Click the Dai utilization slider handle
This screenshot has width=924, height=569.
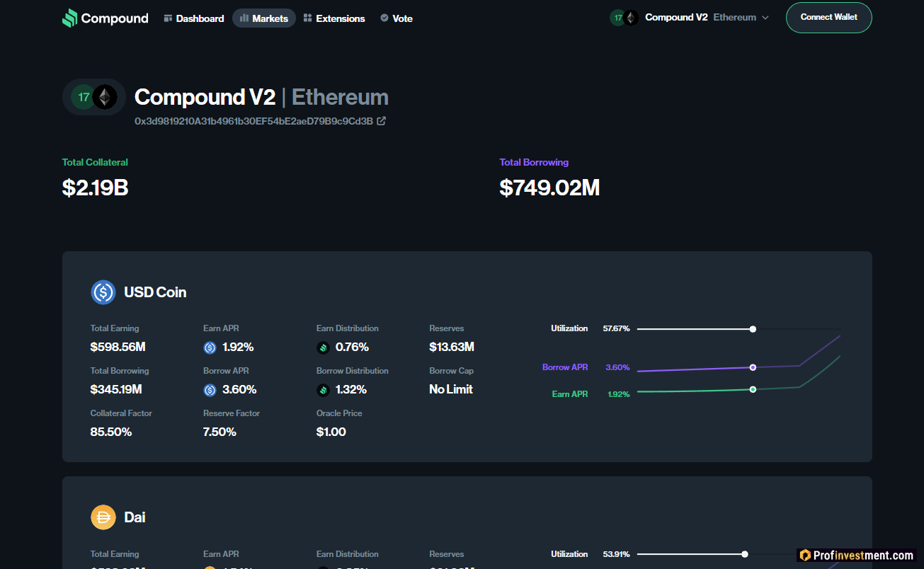coord(745,554)
